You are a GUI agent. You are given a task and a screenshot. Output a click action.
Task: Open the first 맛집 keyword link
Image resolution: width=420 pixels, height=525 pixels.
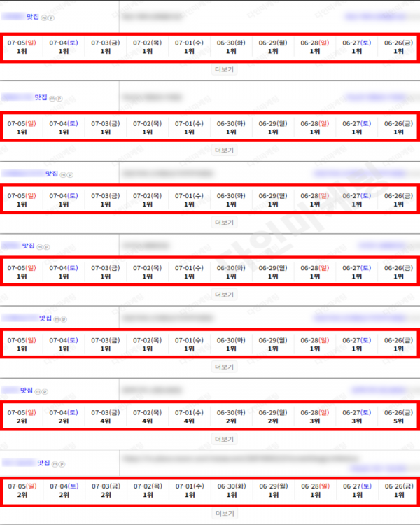pyautogui.click(x=20, y=17)
